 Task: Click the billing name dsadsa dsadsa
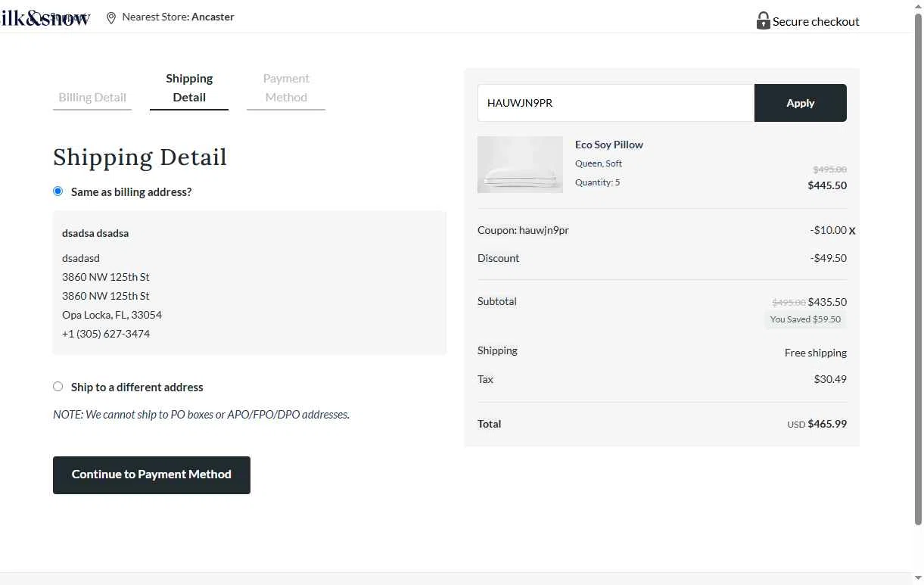tap(95, 233)
